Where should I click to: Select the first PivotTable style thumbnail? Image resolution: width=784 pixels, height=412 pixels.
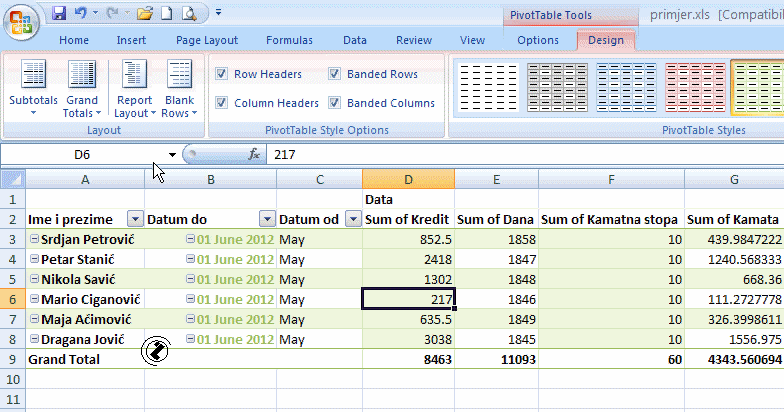coord(486,85)
